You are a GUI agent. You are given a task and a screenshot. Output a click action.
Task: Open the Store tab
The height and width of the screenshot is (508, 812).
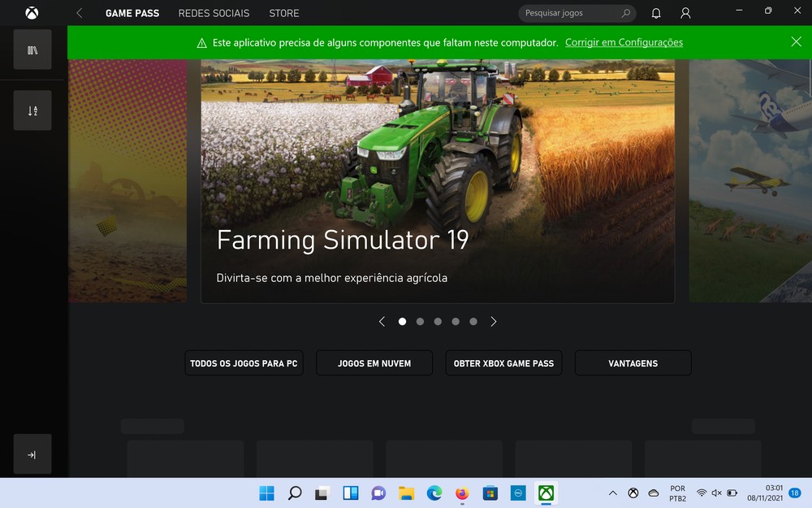[283, 13]
